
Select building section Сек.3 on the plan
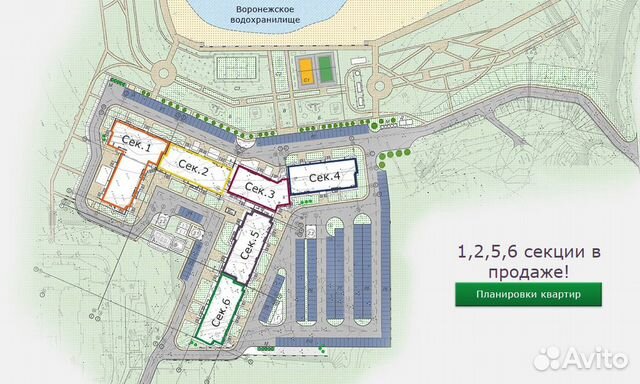click(x=259, y=188)
